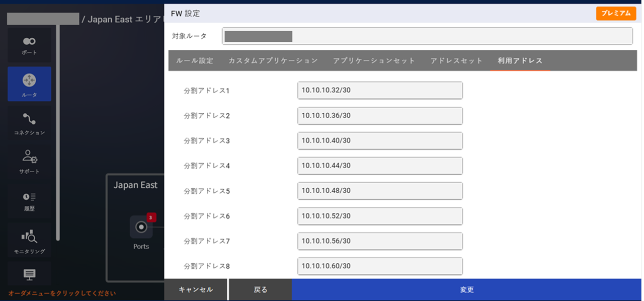Open the モニタリング sidebar icon
This screenshot has height=301, width=644.
tap(29, 240)
